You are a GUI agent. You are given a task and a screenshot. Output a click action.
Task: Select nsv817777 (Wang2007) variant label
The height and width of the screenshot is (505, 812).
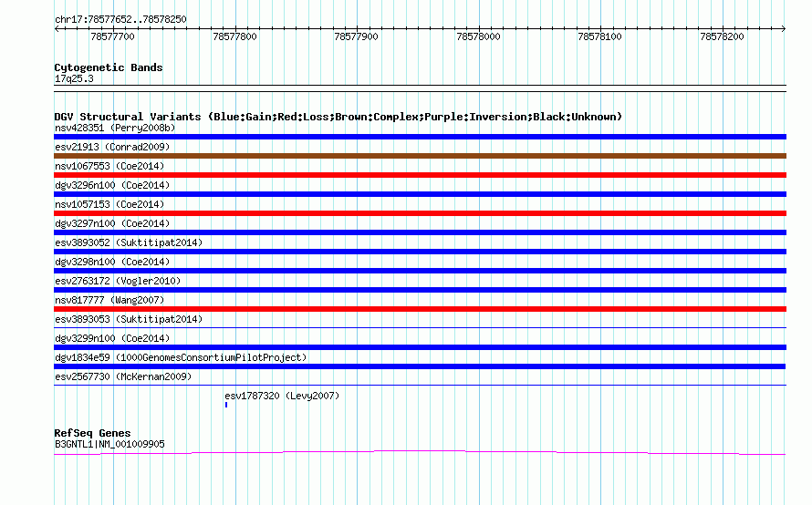(109, 300)
